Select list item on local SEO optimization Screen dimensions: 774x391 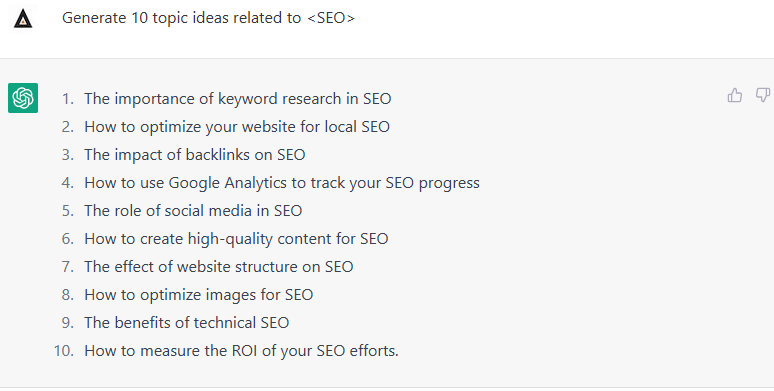pyautogui.click(x=237, y=126)
